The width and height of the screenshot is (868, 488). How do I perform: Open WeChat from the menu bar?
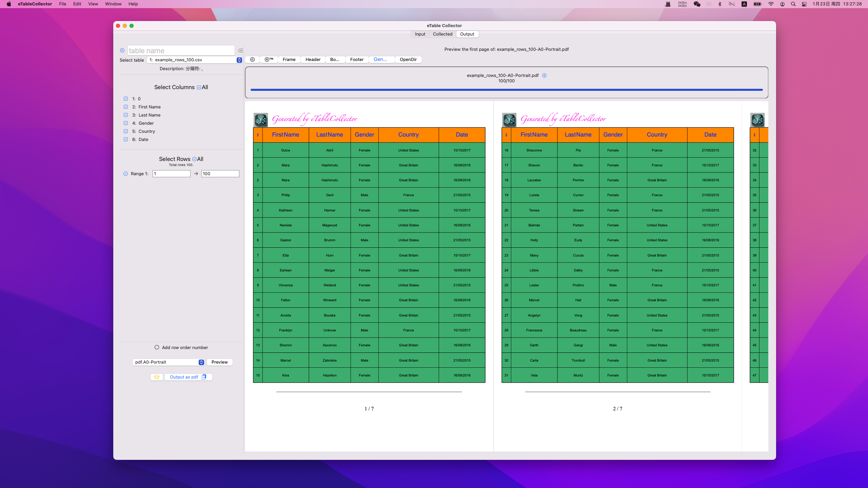coord(697,4)
